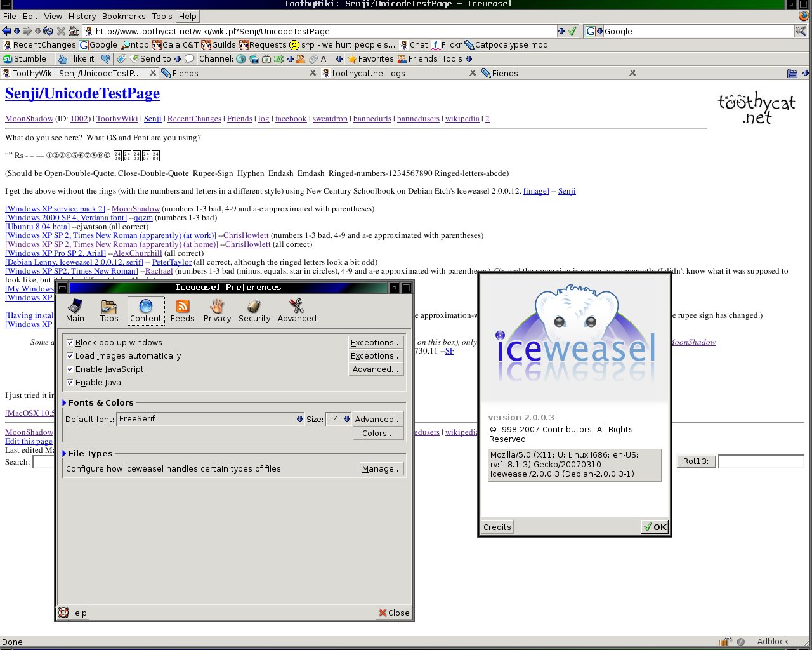Click the Credits button in About dialog
The image size is (812, 650).
(497, 527)
